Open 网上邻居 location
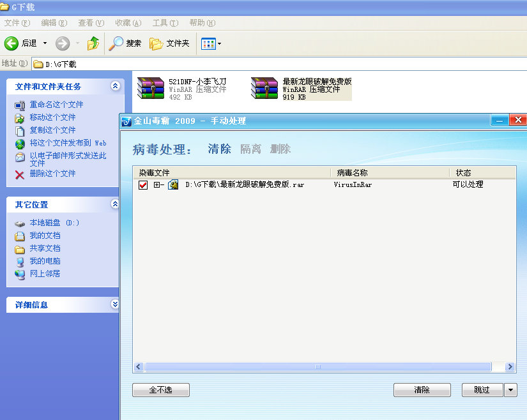 tap(45, 274)
